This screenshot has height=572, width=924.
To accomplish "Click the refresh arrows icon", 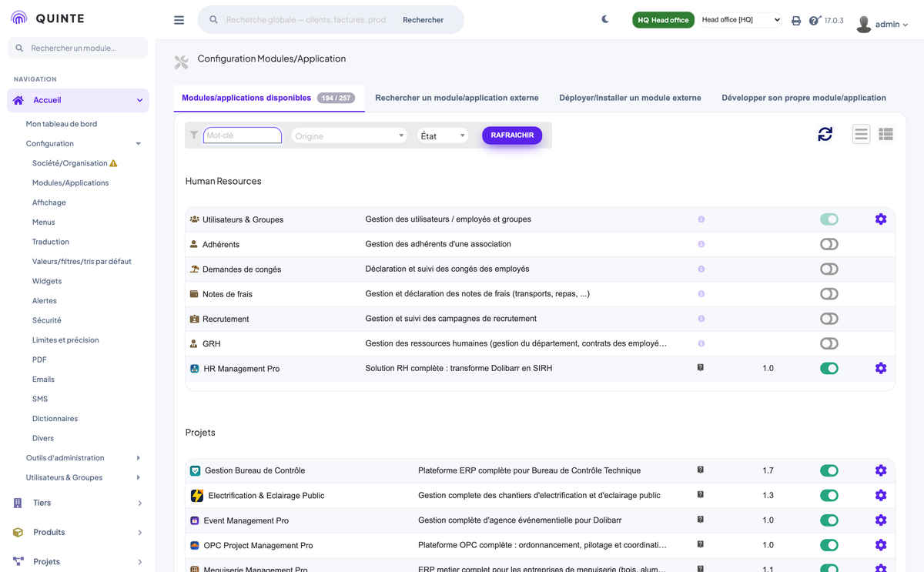I will [x=825, y=134].
